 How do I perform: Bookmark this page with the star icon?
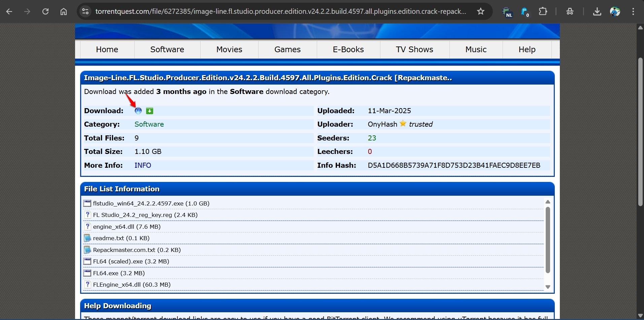(481, 11)
